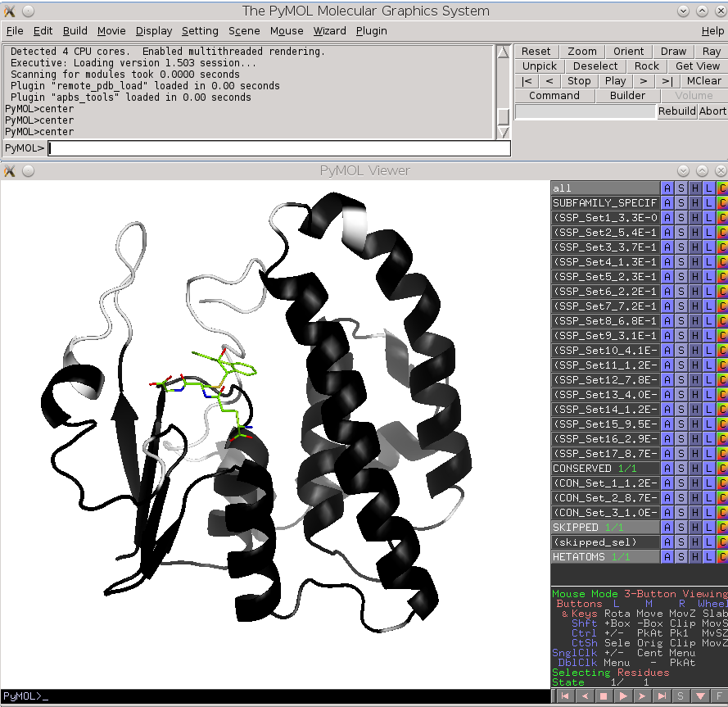Toggle the 'all' object row

605,188
